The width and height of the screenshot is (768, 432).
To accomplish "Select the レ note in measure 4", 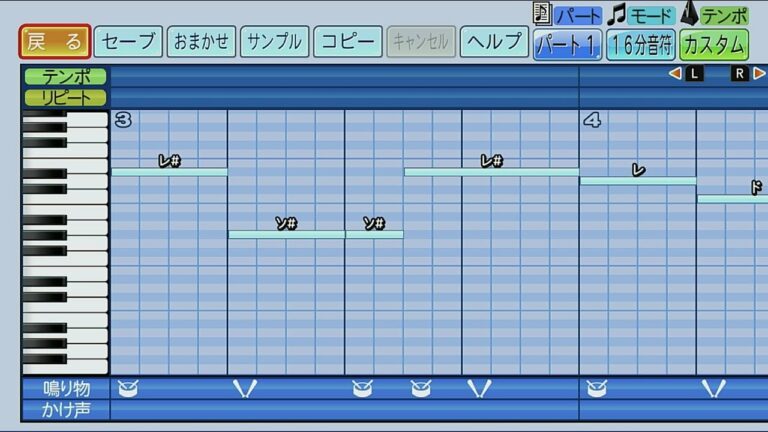I will pyautogui.click(x=637, y=181).
